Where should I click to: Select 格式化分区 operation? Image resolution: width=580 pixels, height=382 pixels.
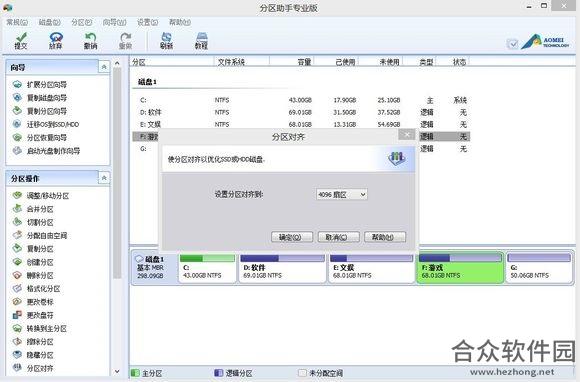[37, 289]
